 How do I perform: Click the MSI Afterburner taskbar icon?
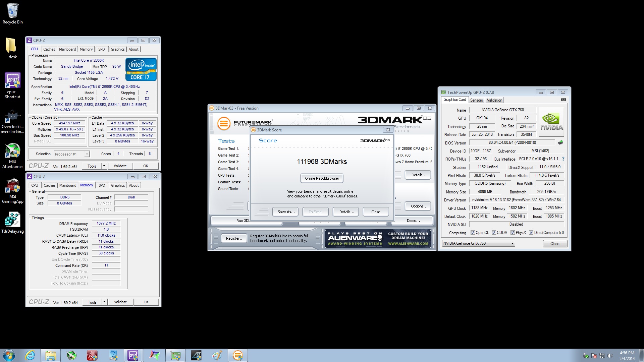click(x=71, y=355)
